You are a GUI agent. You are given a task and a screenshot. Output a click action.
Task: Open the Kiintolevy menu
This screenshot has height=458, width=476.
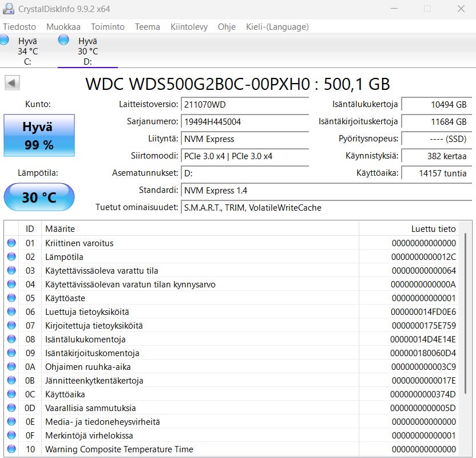[x=189, y=27]
